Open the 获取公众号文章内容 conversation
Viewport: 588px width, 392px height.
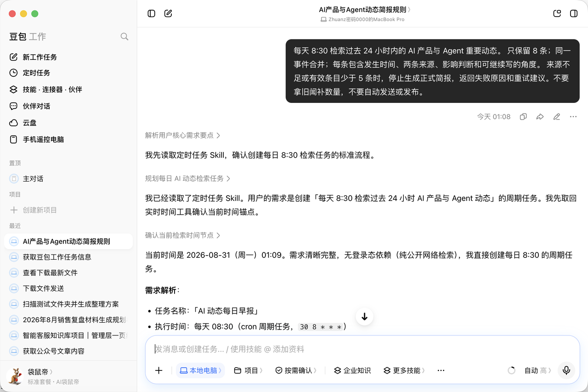tap(68, 351)
